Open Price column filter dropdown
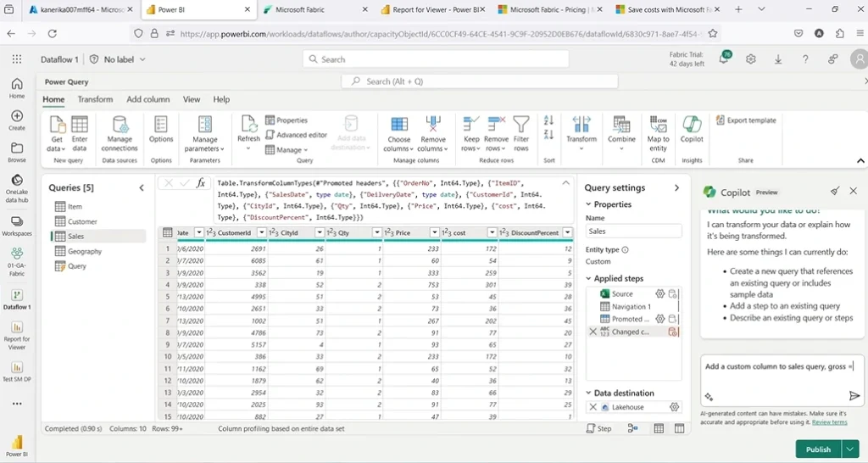Screen dimensions: 868x463 [x=435, y=232]
